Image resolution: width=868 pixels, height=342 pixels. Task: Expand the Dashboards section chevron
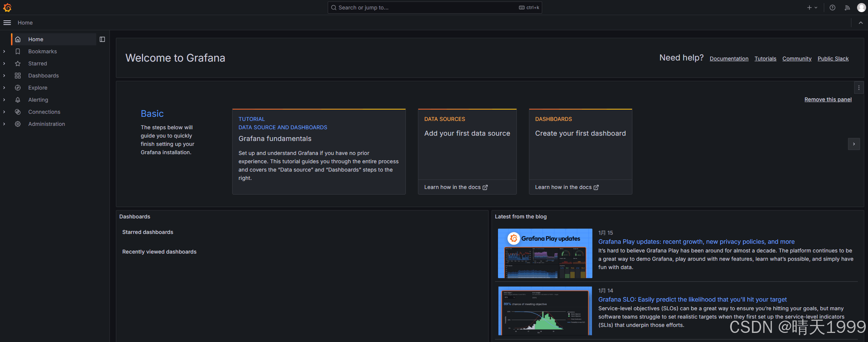(4, 76)
